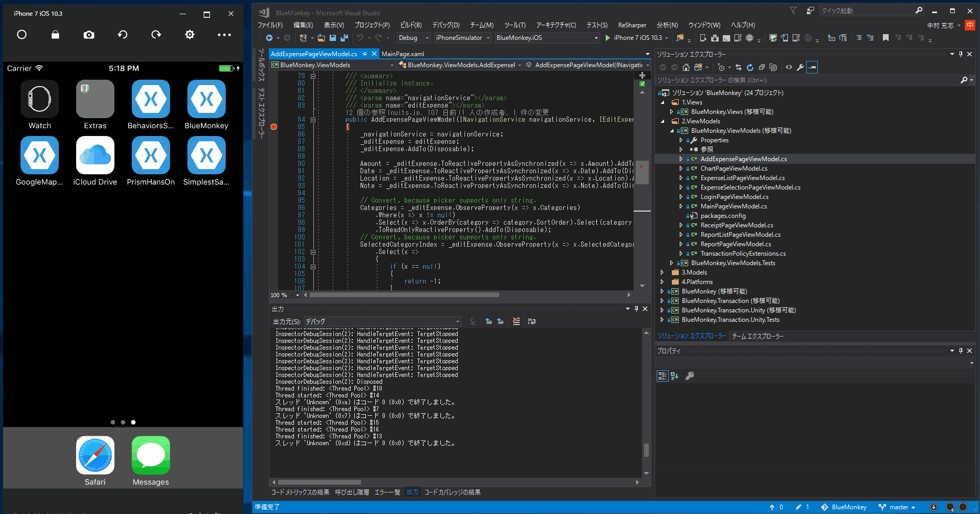Click Properties wrench in Solution Explorer toolbar

tap(800, 67)
